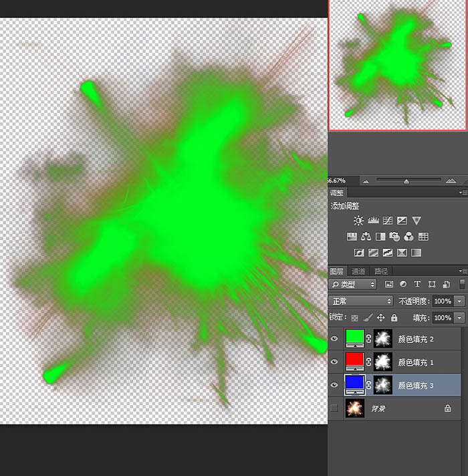Switch to the 通道 tab
Image resolution: width=468 pixels, height=476 pixels.
click(x=359, y=271)
